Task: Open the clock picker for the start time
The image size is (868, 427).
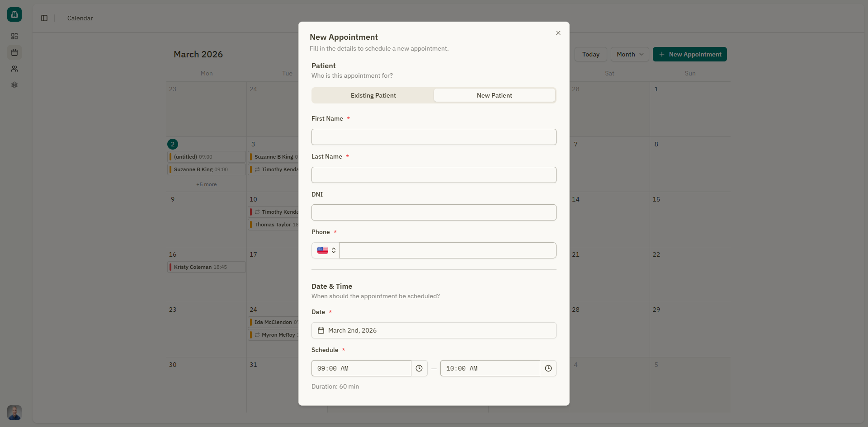Action: click(x=419, y=368)
